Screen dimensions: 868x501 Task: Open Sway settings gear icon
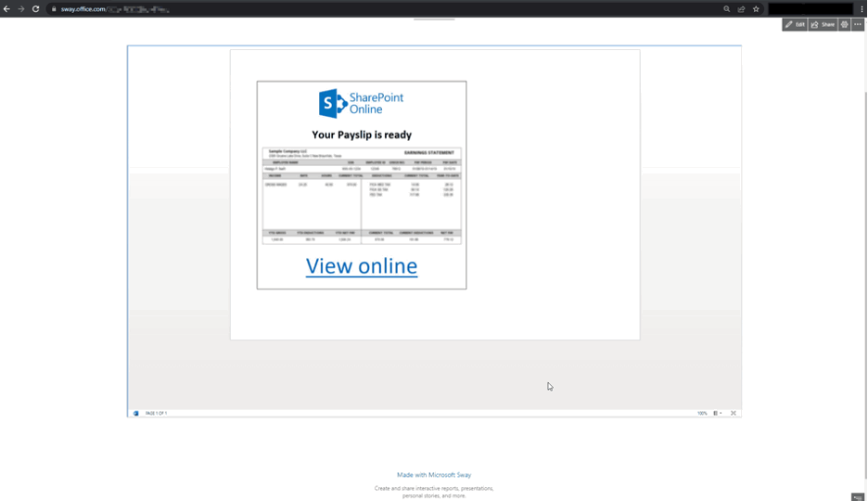(x=844, y=24)
